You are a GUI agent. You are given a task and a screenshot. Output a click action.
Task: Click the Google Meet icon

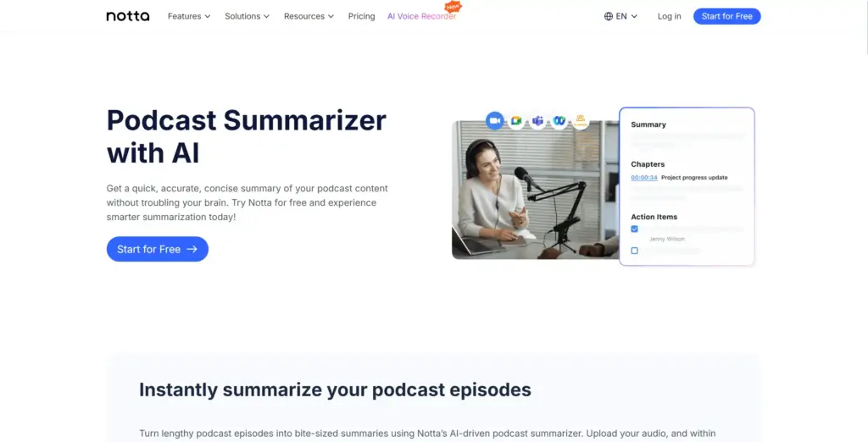tap(516, 121)
